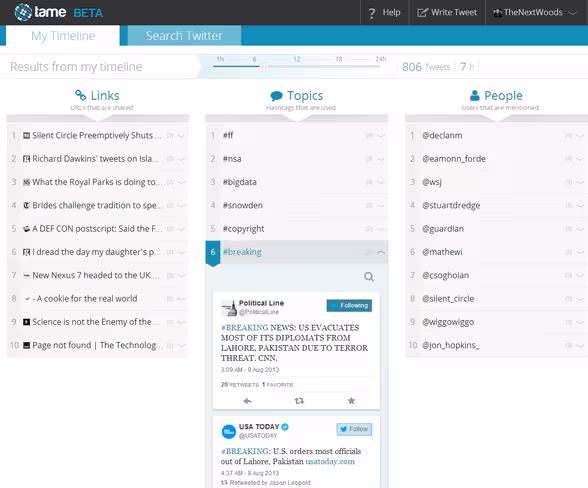Click favicon of Royal Parks link

[26, 182]
